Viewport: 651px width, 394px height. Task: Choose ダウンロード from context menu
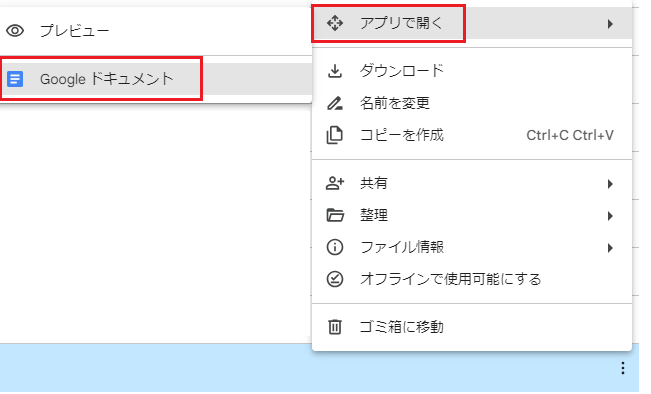click(x=472, y=71)
